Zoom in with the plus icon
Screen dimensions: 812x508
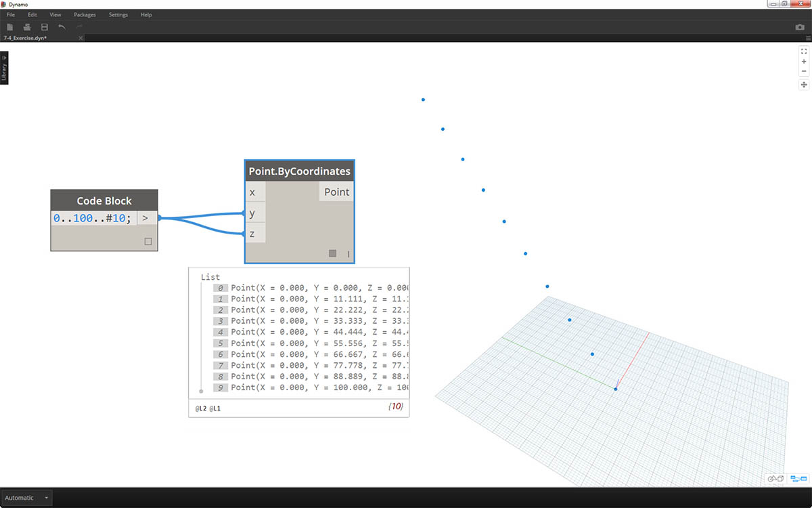pyautogui.click(x=804, y=62)
